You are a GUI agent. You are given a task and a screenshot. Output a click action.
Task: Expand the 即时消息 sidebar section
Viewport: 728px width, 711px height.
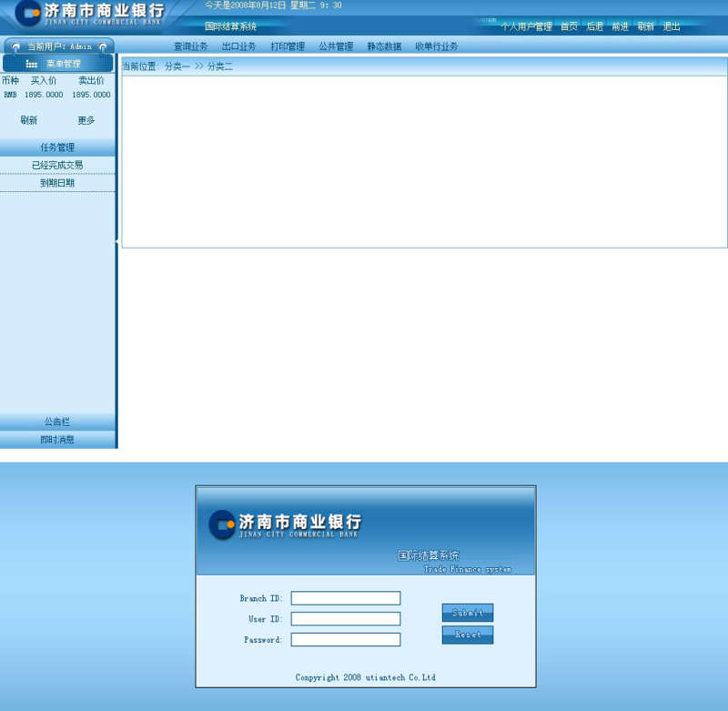click(x=56, y=439)
